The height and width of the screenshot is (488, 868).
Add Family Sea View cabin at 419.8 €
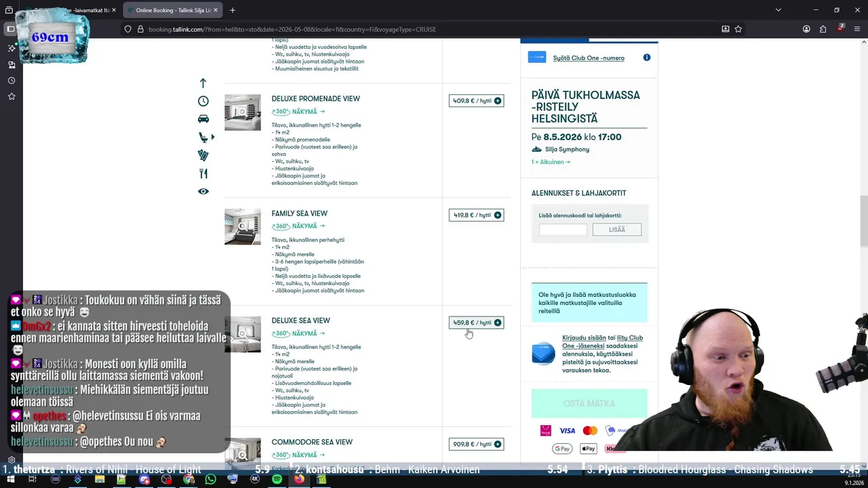476,215
